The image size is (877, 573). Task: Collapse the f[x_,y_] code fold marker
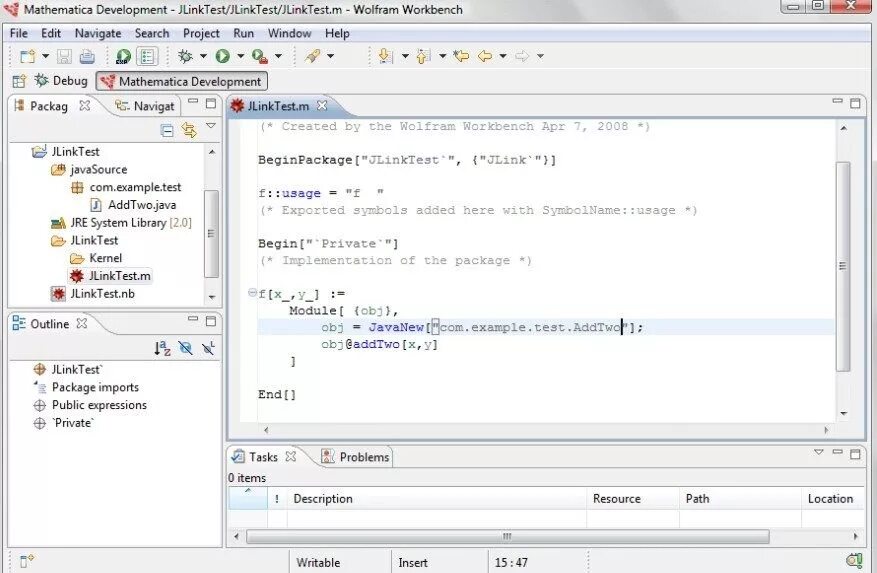click(x=252, y=292)
